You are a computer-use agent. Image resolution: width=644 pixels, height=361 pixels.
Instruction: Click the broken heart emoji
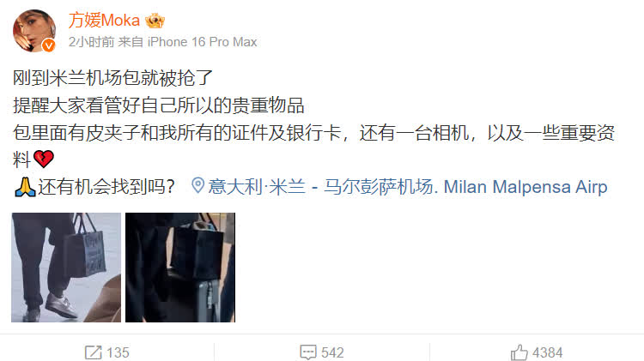(x=44, y=159)
